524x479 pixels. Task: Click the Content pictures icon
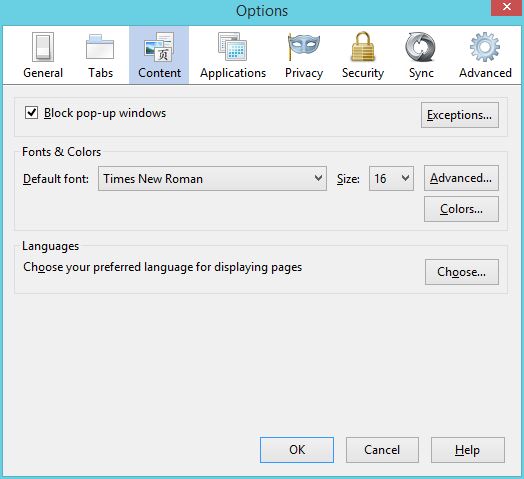pyautogui.click(x=159, y=47)
